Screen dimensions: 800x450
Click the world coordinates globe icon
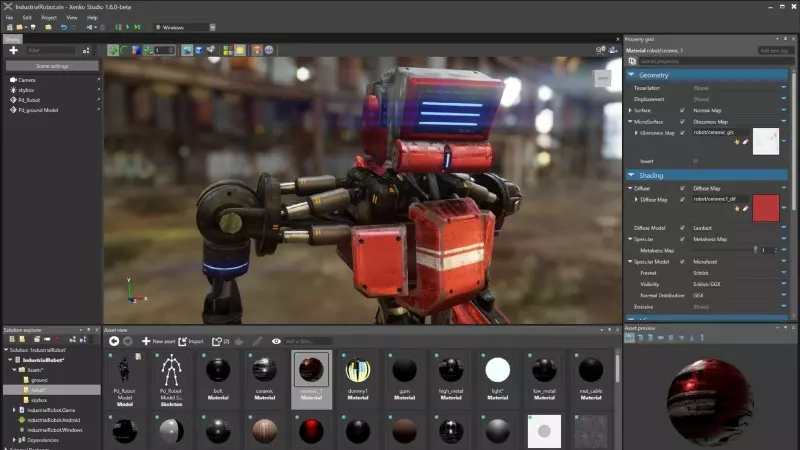187,50
